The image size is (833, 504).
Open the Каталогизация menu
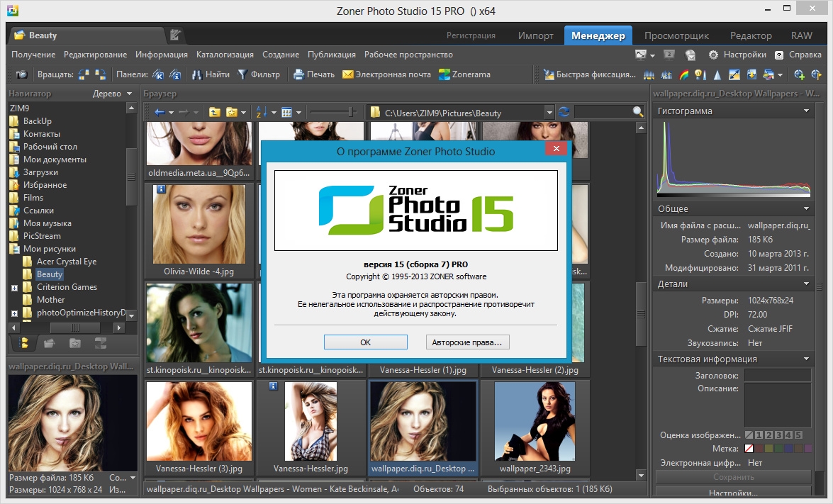click(225, 55)
